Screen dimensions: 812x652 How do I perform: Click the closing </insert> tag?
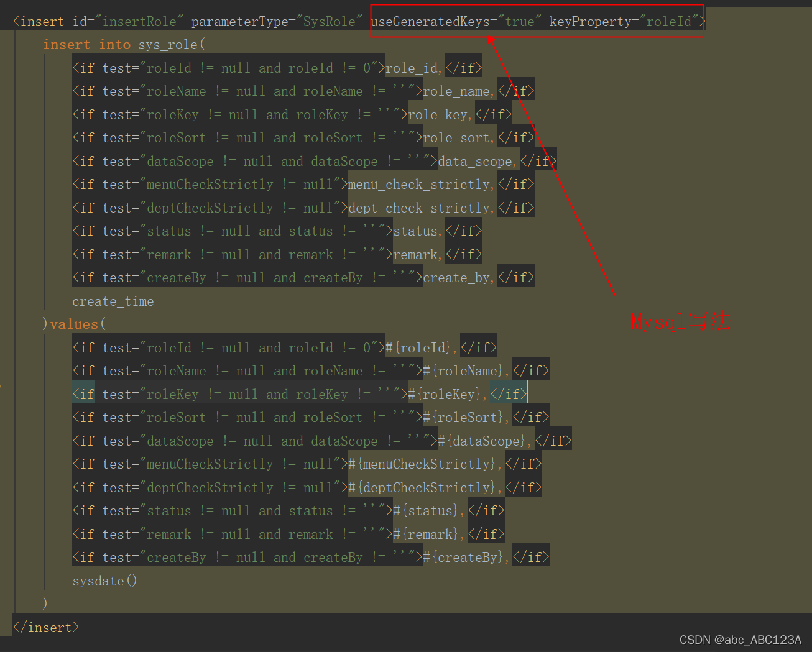[x=46, y=628]
